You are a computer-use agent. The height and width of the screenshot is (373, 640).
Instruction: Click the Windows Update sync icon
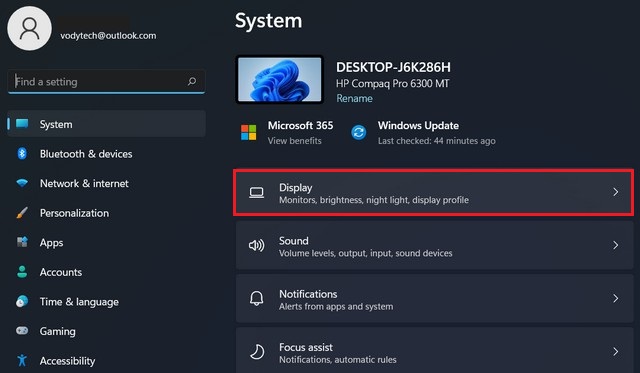[x=358, y=132]
